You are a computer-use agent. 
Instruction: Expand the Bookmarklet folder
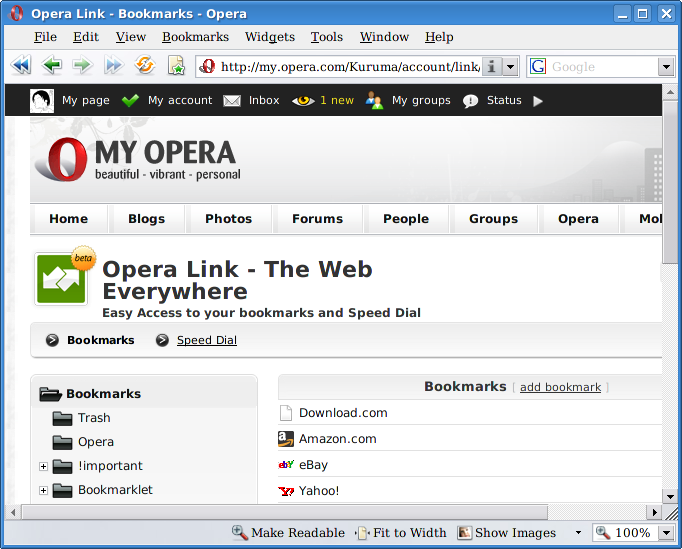43,490
